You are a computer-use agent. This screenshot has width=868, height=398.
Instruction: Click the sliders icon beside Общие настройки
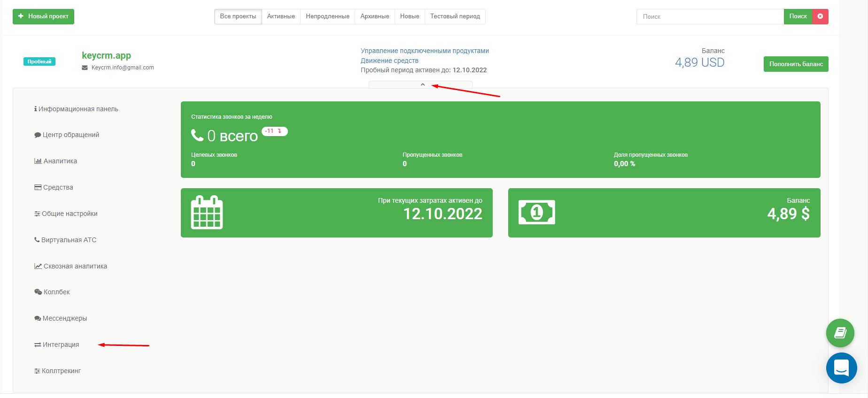point(37,214)
